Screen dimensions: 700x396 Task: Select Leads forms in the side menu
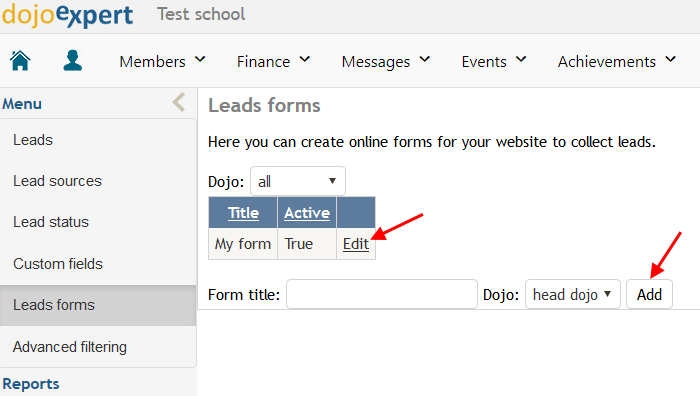(98, 305)
